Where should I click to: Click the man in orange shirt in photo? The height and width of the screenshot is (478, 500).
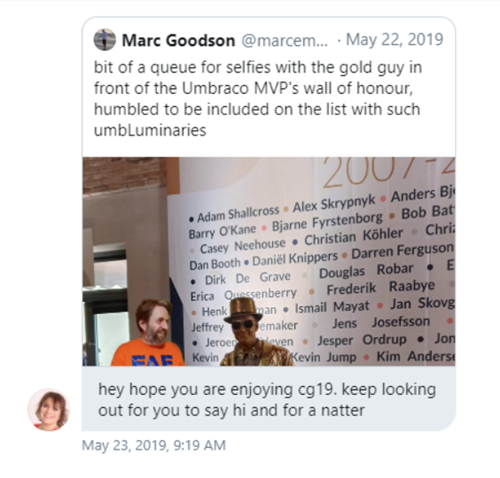[x=149, y=333]
